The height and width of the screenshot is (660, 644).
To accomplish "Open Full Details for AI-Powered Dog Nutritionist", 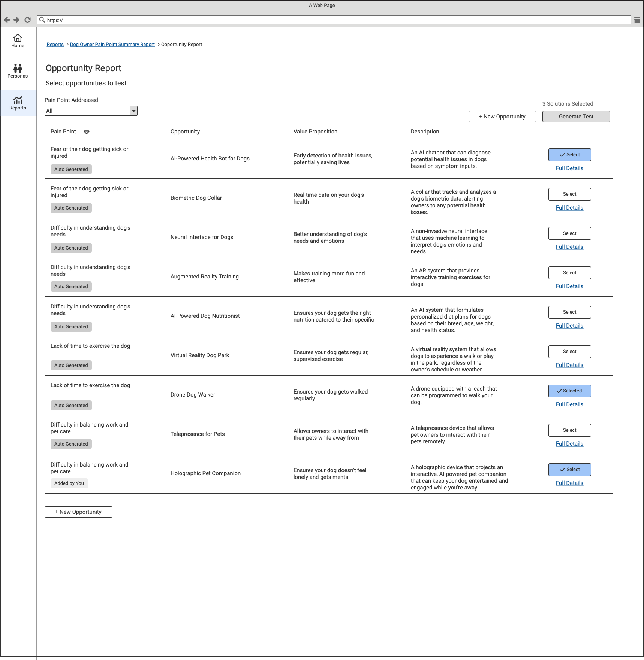I will click(569, 326).
